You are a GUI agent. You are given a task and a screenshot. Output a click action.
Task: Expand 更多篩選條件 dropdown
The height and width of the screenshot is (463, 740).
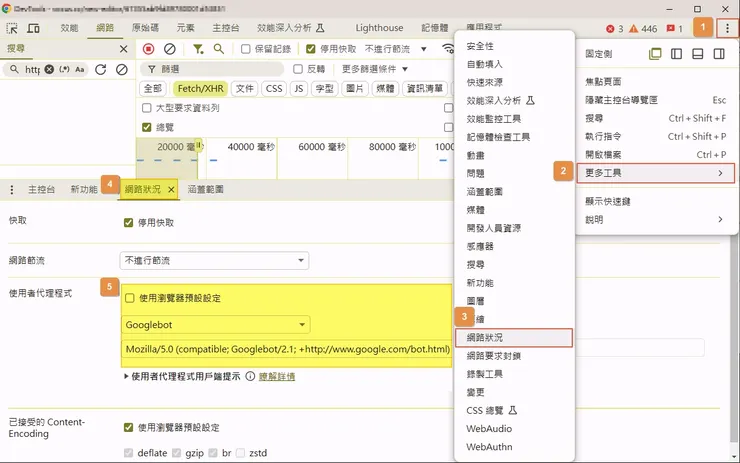coord(375,69)
